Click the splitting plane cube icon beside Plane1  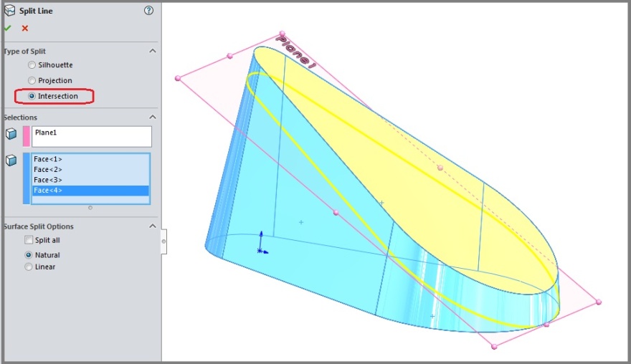tap(11, 133)
